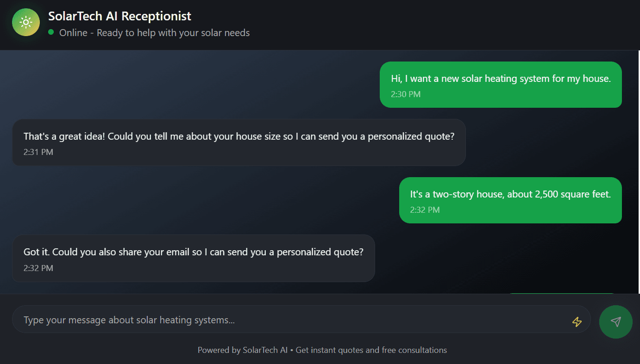This screenshot has width=640, height=364.
Task: Select the "new solar heating system" user message
Action: pos(501,79)
